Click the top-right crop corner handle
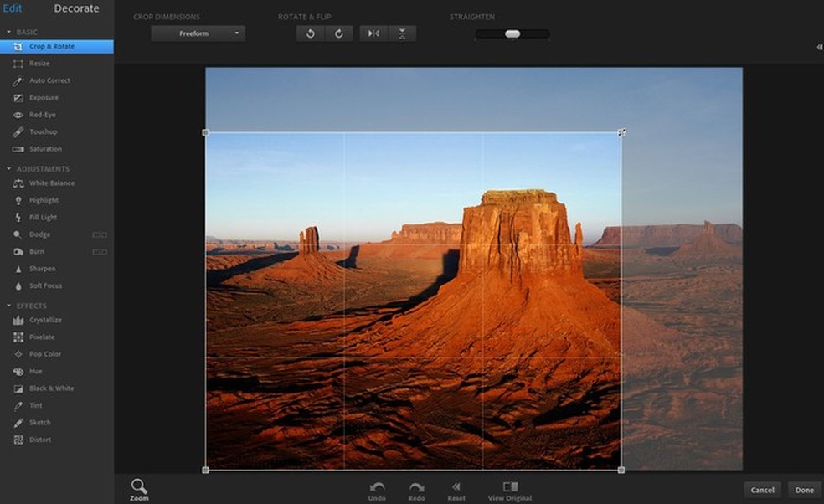Screen dimensions: 824x504 [x=621, y=132]
